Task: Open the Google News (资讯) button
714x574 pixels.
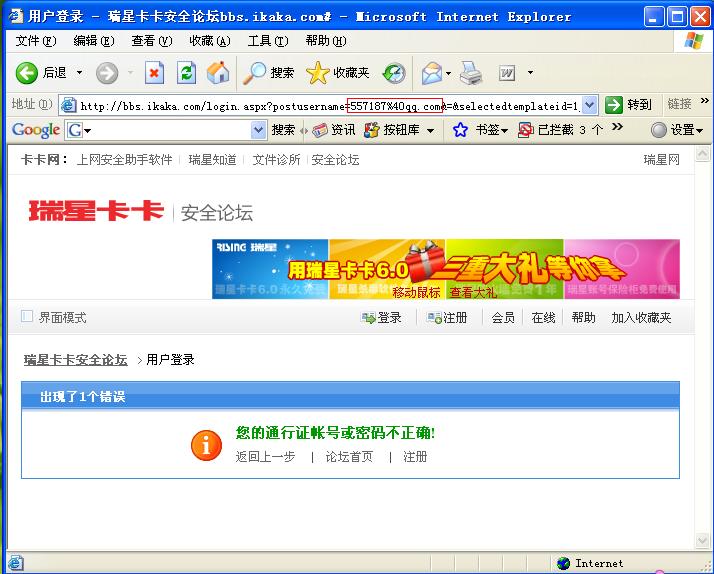Action: [334, 130]
